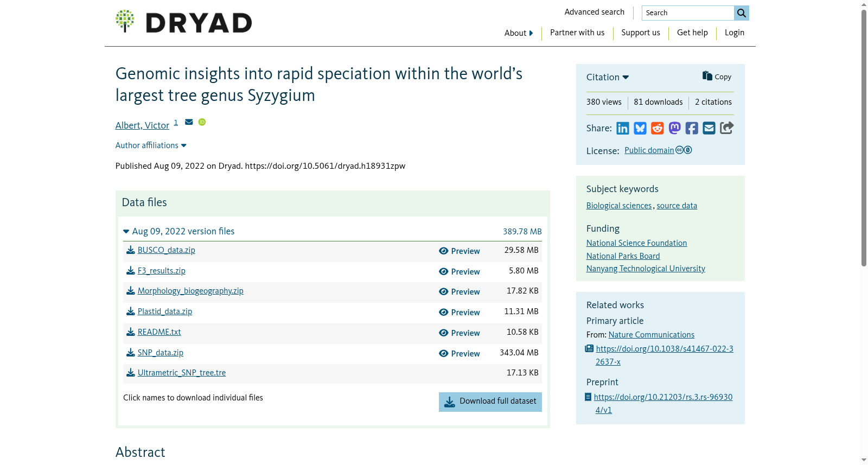Click the 2 citations count

coord(713,102)
